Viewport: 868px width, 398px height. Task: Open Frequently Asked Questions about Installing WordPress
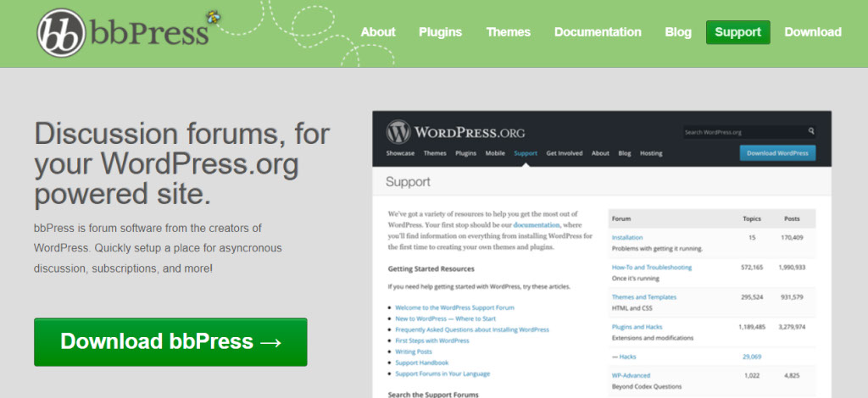click(472, 329)
